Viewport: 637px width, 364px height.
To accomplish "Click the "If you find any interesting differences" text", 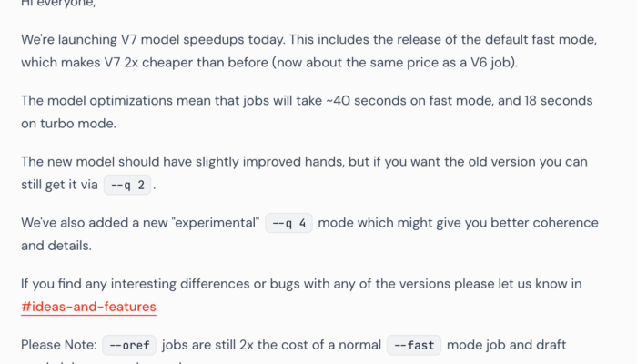I will (136, 284).
